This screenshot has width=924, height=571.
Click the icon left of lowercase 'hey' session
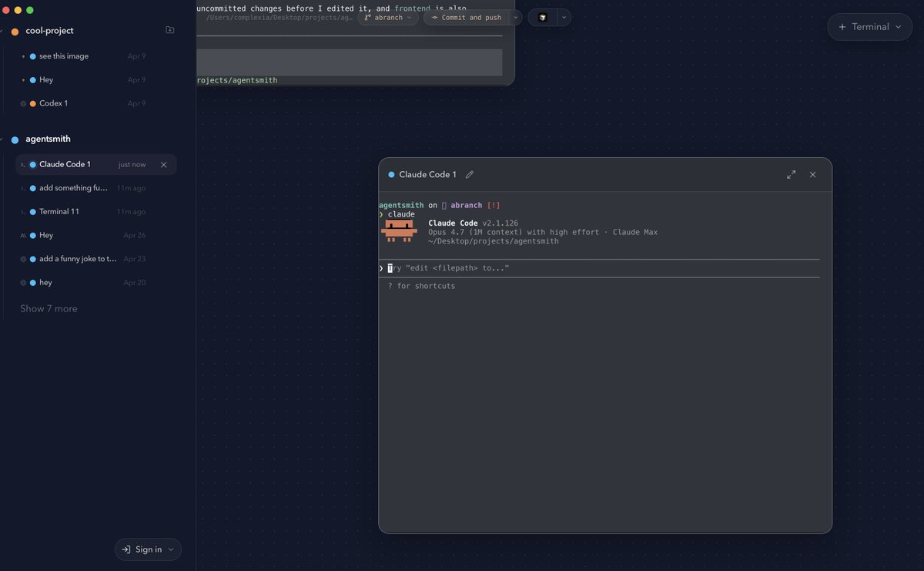pos(23,283)
